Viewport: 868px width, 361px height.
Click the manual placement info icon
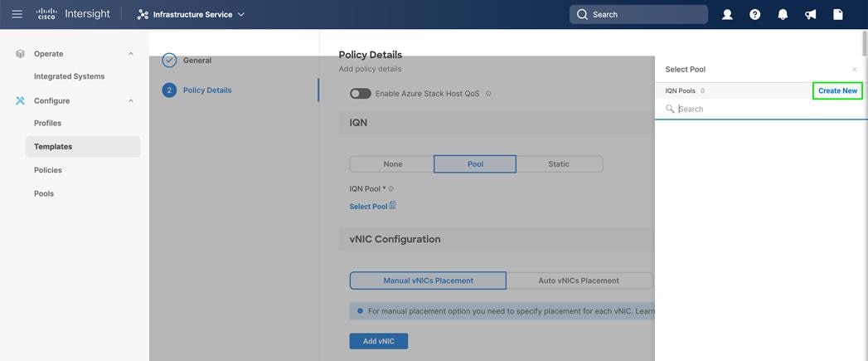(360, 311)
